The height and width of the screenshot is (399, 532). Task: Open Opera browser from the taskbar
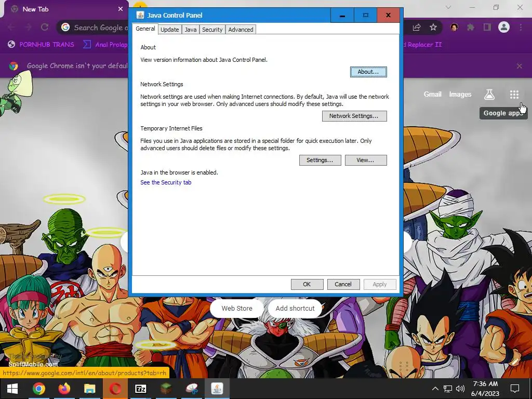115,389
